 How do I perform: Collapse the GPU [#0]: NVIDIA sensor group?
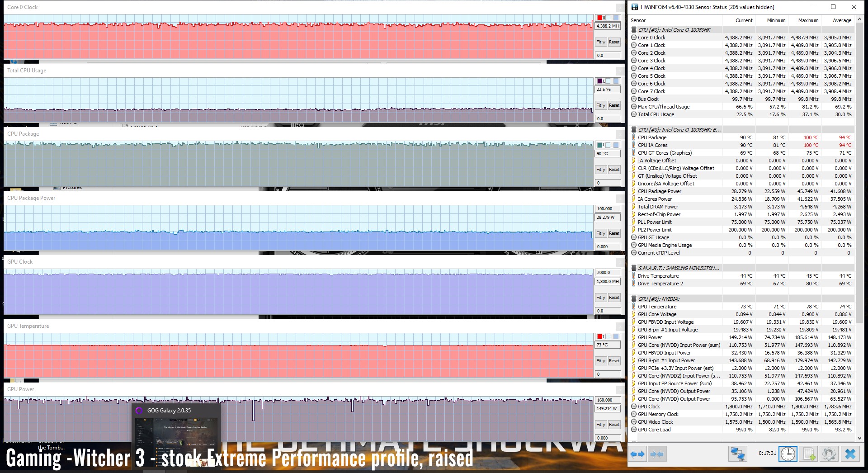(634, 299)
